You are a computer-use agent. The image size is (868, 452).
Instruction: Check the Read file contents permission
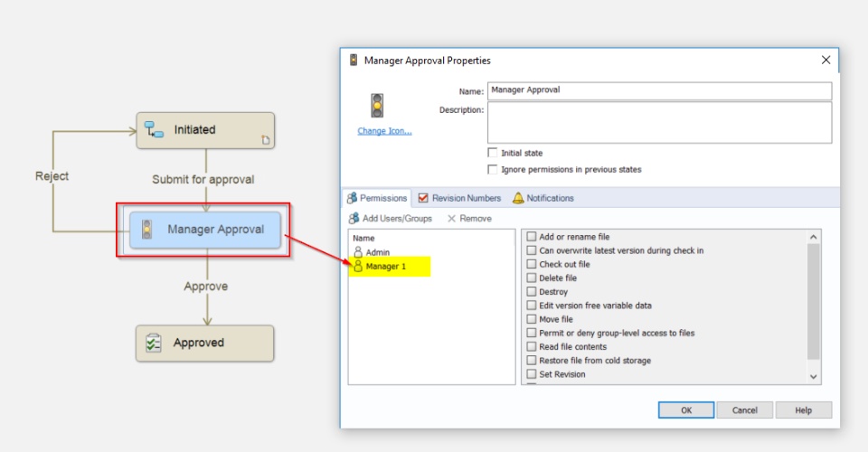pyautogui.click(x=532, y=347)
